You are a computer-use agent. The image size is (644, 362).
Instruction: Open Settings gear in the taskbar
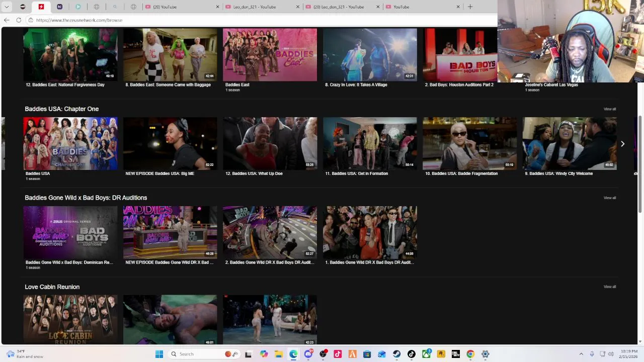486,354
